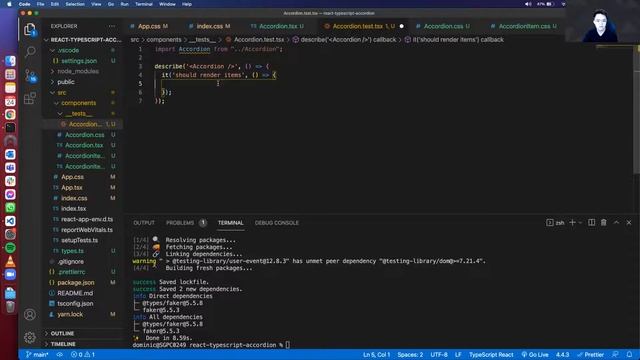Switch to the AccordionItem.css editor tab
The width and height of the screenshot is (640, 360).
tap(524, 26)
